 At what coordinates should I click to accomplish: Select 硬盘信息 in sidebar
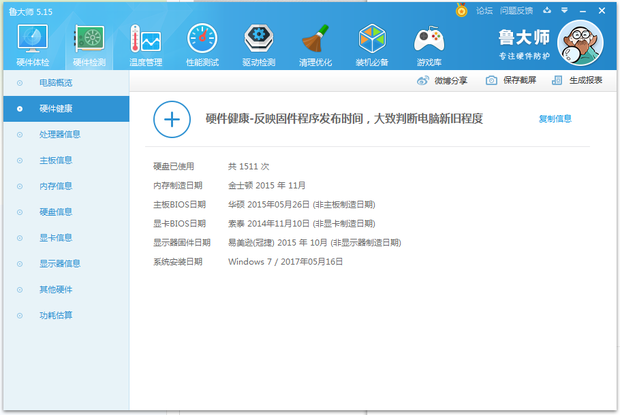[66, 212]
